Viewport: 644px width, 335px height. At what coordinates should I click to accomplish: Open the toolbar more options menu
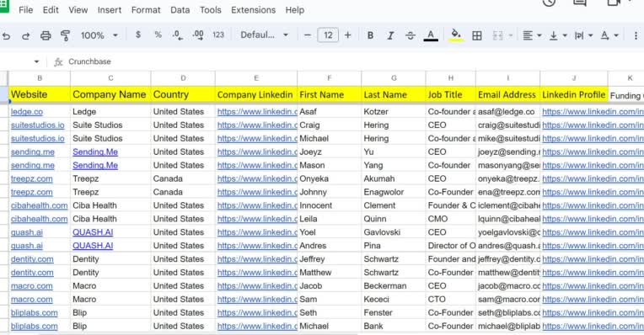coord(636,35)
